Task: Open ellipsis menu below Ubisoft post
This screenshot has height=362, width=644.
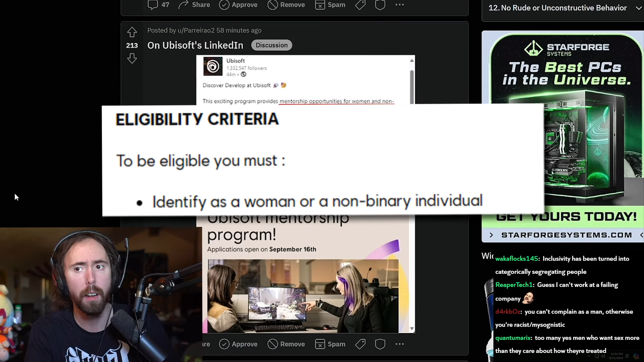Action: [399, 344]
